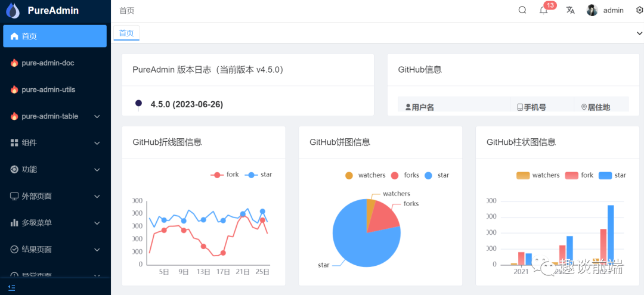Toggle watchers in bar chart legend
Image resolution: width=644 pixels, height=295 pixels.
pos(538,175)
